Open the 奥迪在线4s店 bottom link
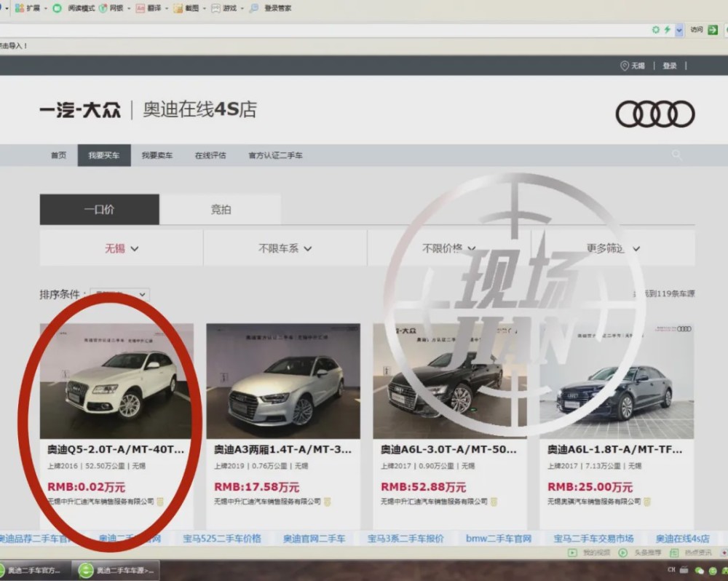Screen dimensions: 728x581 (x=683, y=539)
